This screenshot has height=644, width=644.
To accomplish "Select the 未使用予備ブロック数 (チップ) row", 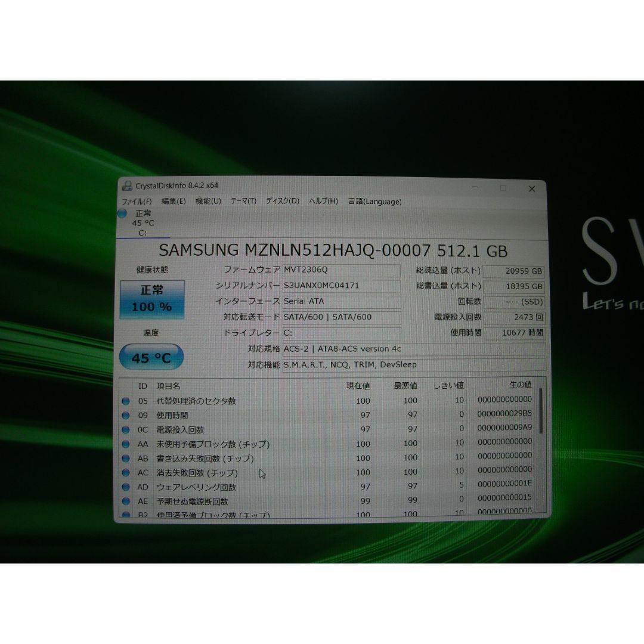I will coord(329,444).
